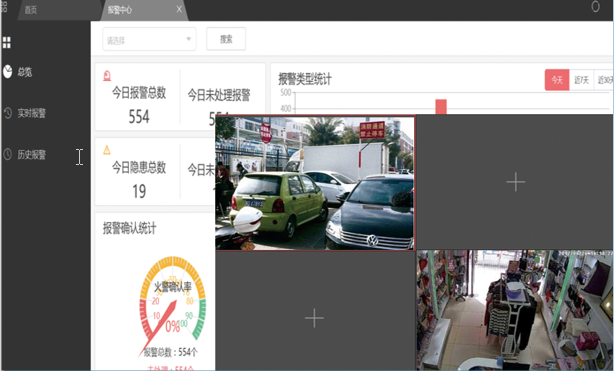Add video with plus in bottom-left pane
Screen dimensions: 614x371
tap(314, 318)
